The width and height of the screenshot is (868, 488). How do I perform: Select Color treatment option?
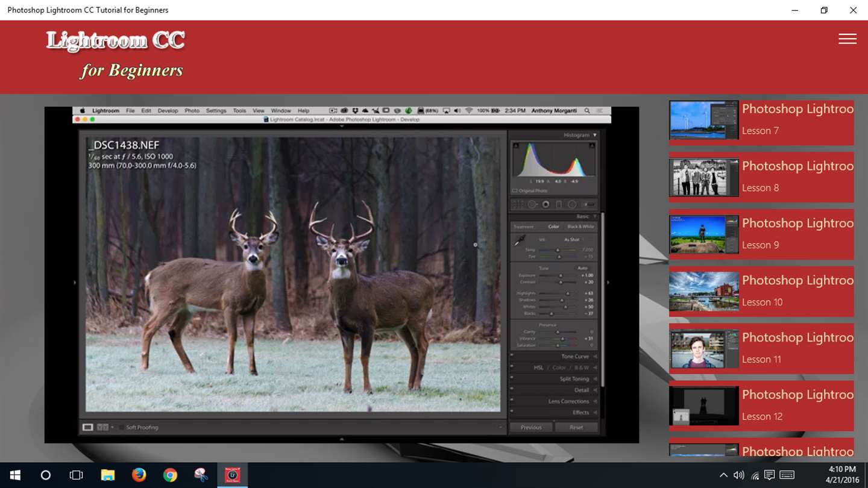[x=553, y=227]
